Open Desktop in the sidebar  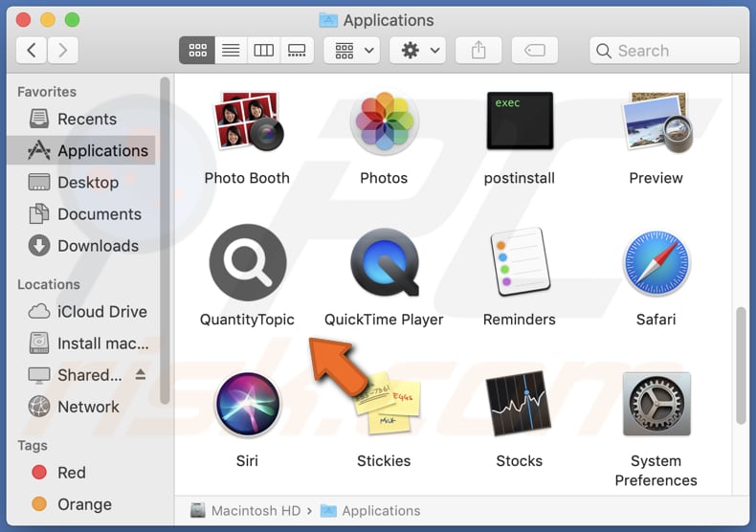click(80, 183)
